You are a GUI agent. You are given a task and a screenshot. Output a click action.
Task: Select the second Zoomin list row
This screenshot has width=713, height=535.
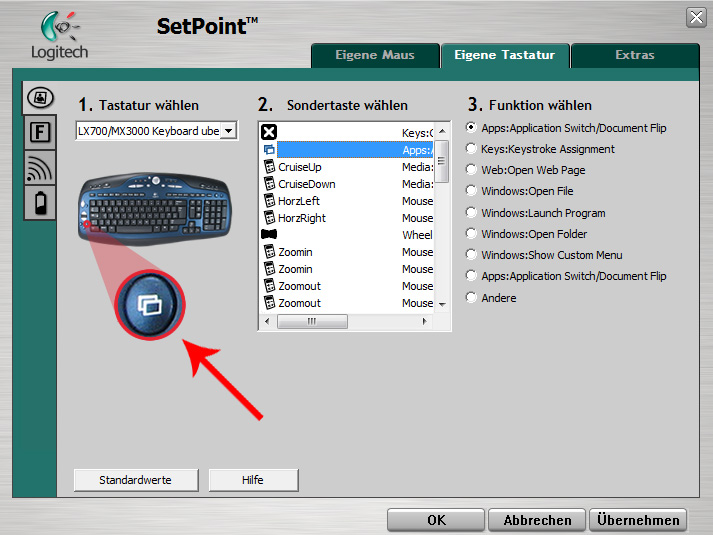pyautogui.click(x=346, y=269)
